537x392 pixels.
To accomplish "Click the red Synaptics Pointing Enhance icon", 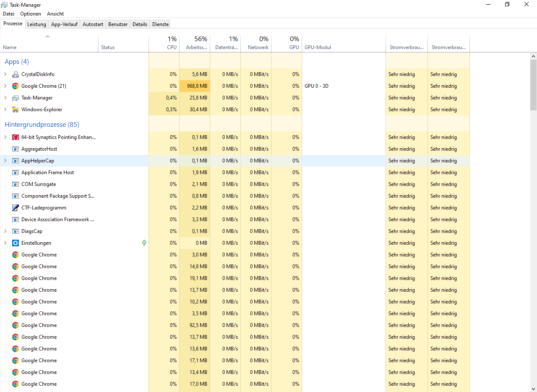I will pyautogui.click(x=16, y=137).
